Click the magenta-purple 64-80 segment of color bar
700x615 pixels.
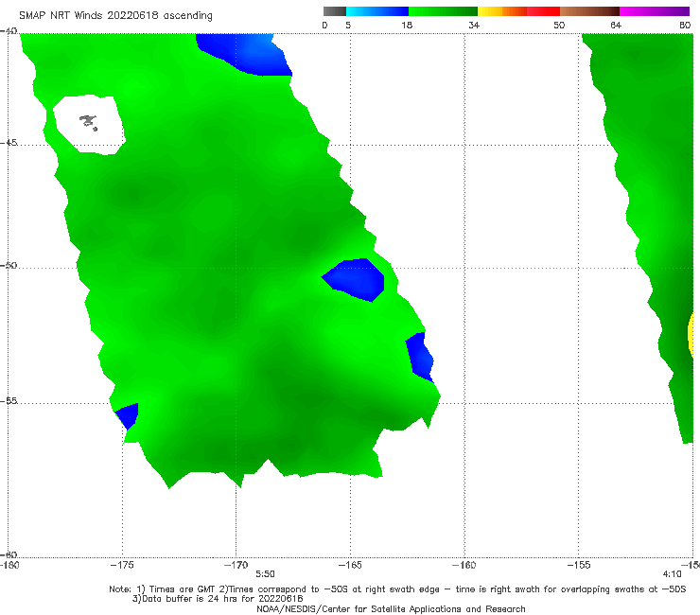(x=655, y=11)
